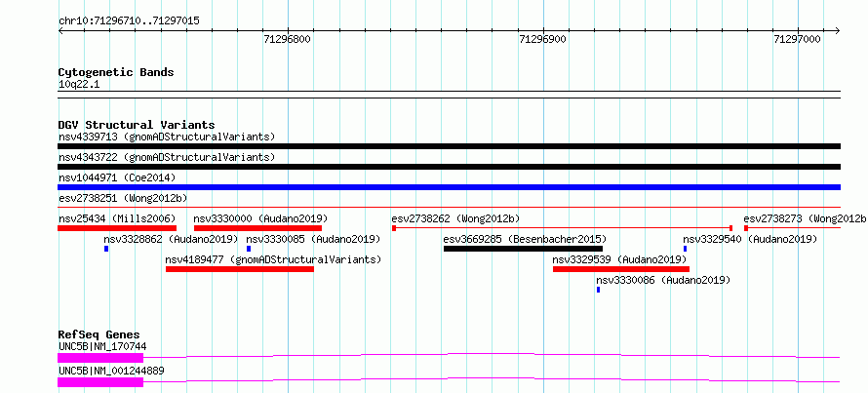Click the UNC5B NM_170744 magenta exon block
This screenshot has width=868, height=393.
pos(100,358)
